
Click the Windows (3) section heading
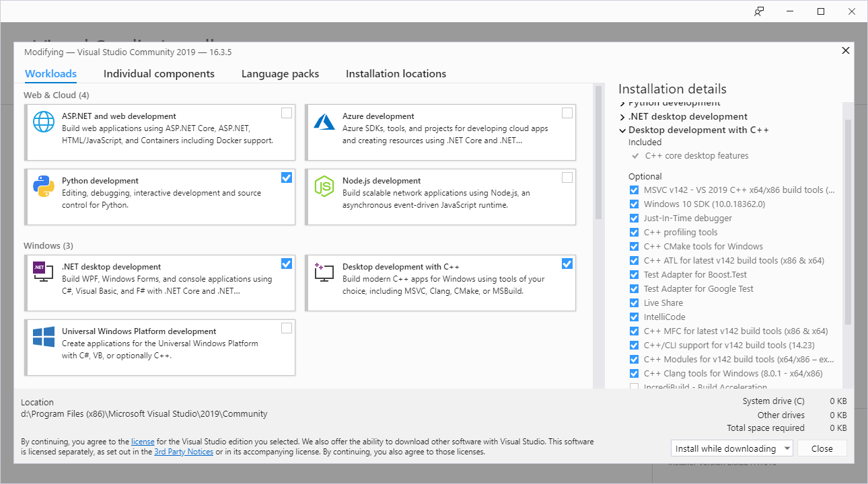tap(48, 245)
